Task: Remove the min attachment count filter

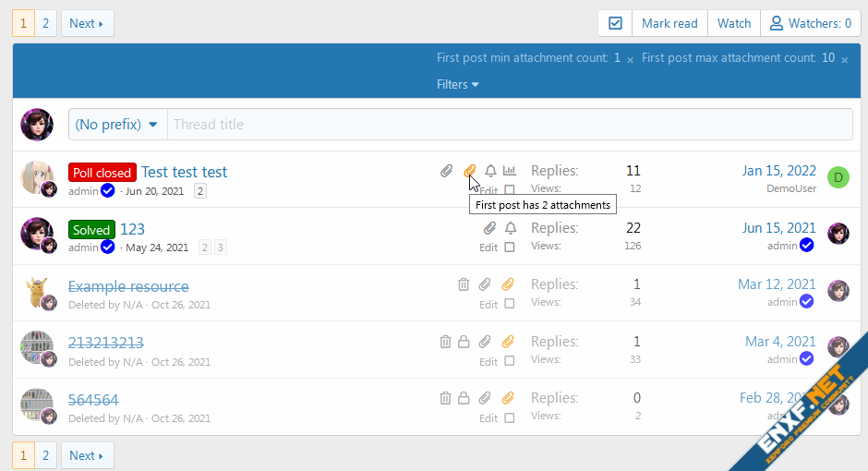Action: tap(630, 59)
